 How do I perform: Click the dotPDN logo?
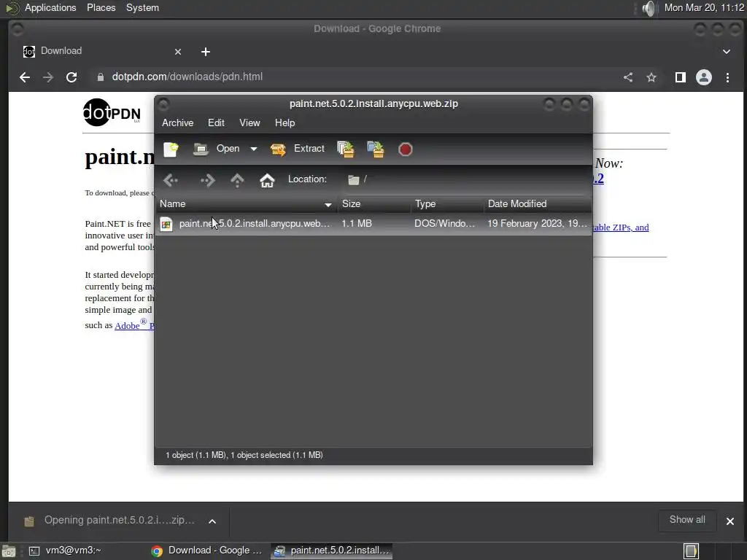(x=112, y=112)
